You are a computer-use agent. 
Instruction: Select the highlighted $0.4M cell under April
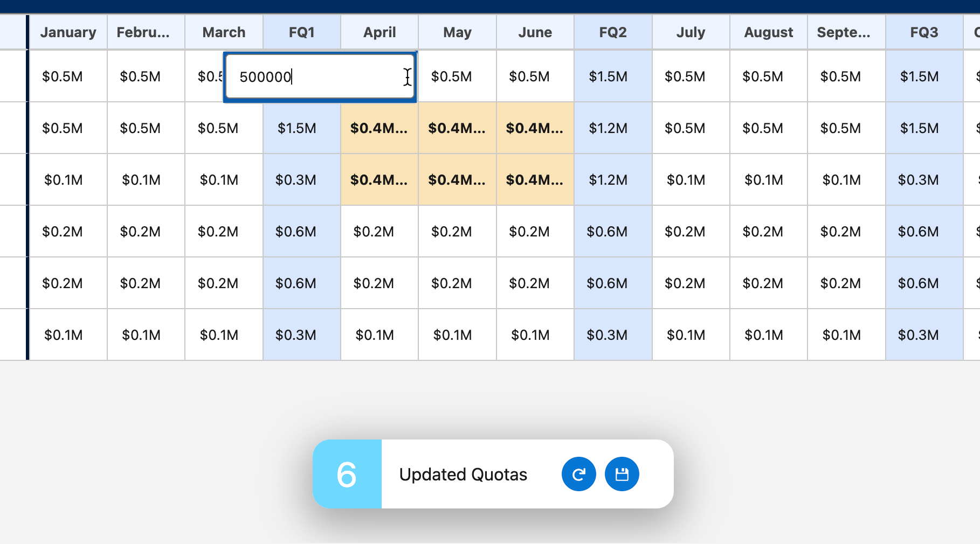click(x=379, y=128)
